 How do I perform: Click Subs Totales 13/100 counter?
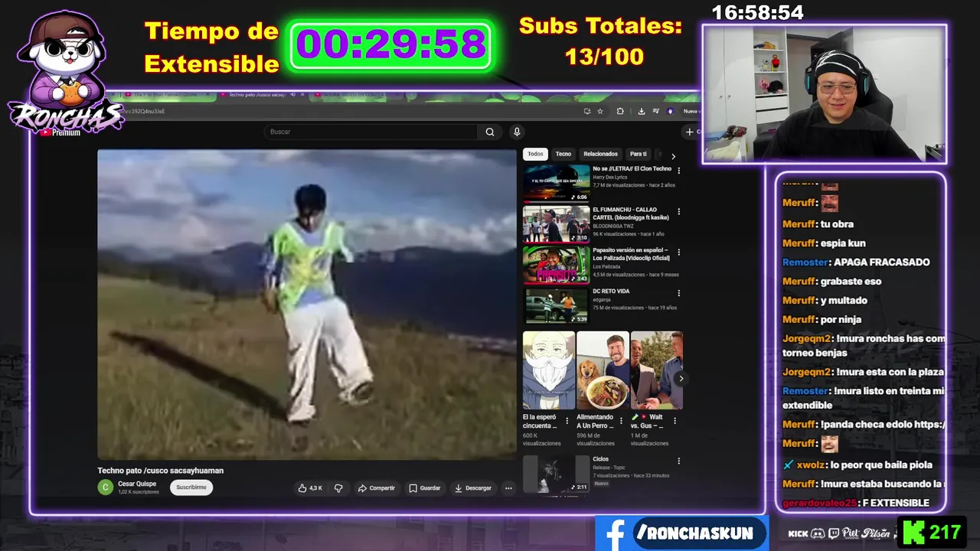tap(601, 41)
